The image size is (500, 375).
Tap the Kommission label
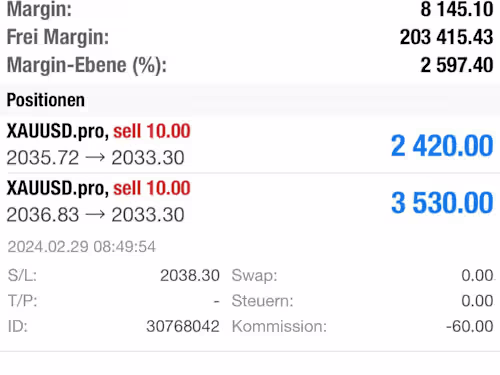279,326
